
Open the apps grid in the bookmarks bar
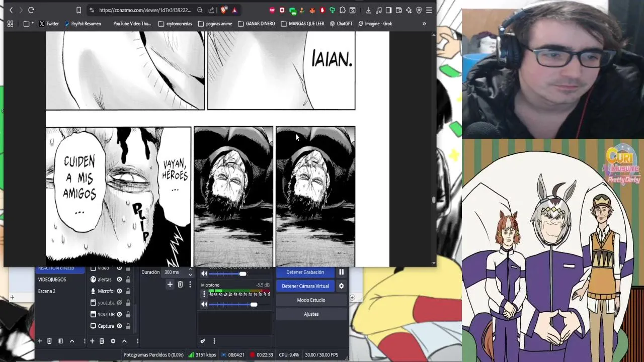(10, 24)
